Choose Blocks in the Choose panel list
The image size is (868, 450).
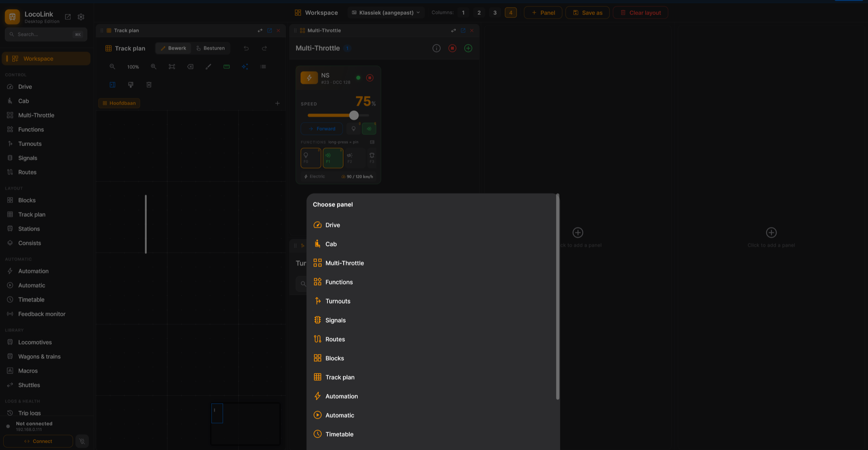click(x=433, y=358)
